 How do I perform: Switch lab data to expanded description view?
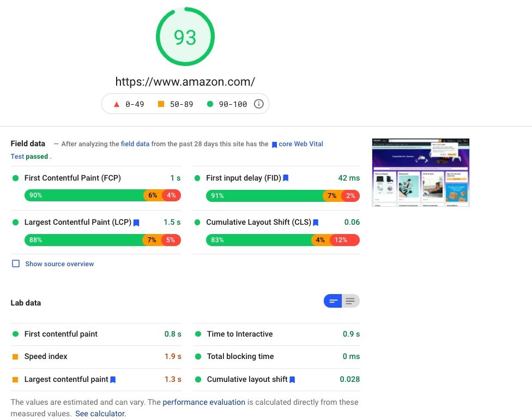350,301
